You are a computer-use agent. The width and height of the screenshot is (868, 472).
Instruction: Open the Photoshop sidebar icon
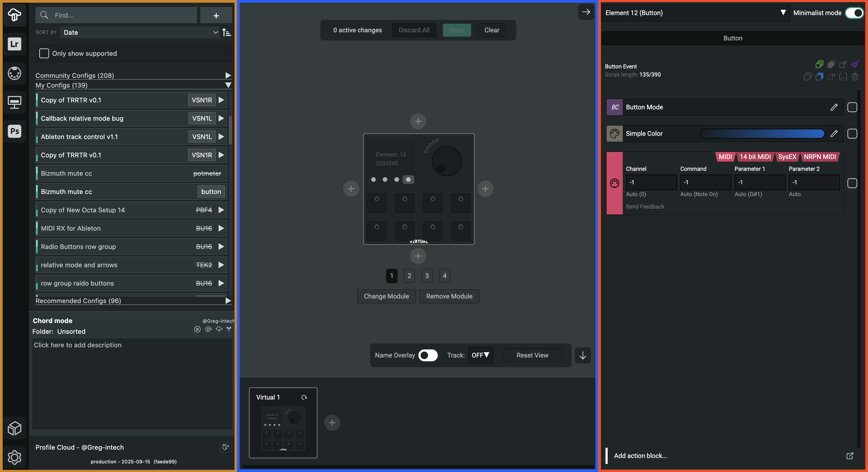tap(15, 131)
